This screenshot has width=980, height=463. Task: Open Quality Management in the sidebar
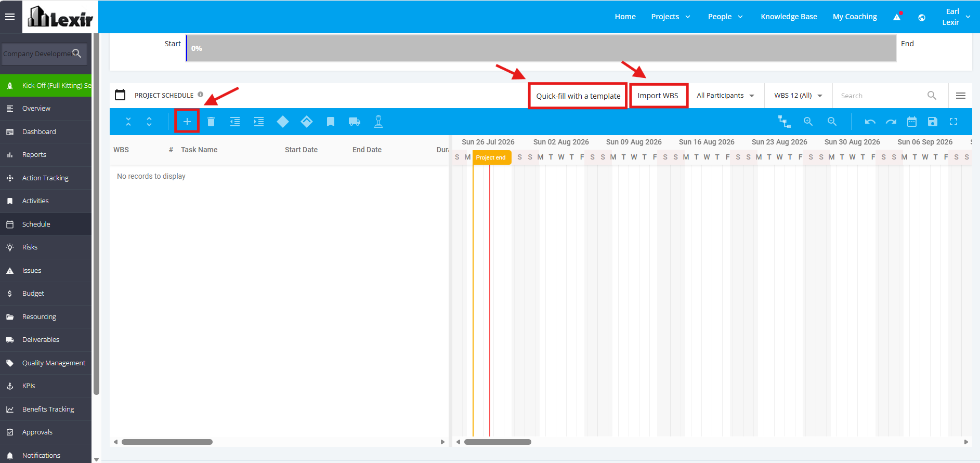coord(46,363)
